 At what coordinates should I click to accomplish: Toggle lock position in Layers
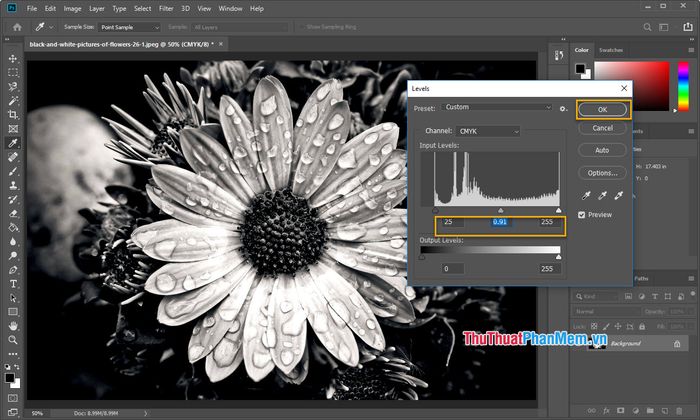(618, 326)
